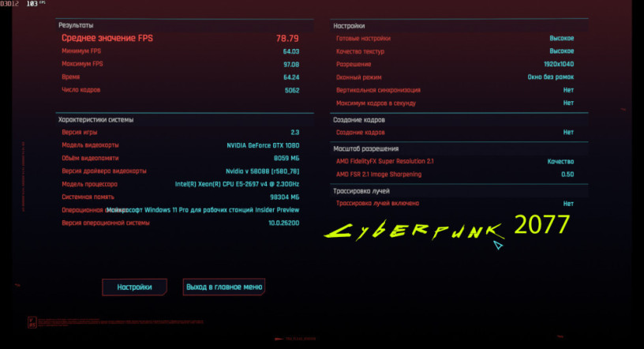Screen dimensions: 644x349
Task: Click the Минимум FPS value 64.03
Action: click(290, 51)
